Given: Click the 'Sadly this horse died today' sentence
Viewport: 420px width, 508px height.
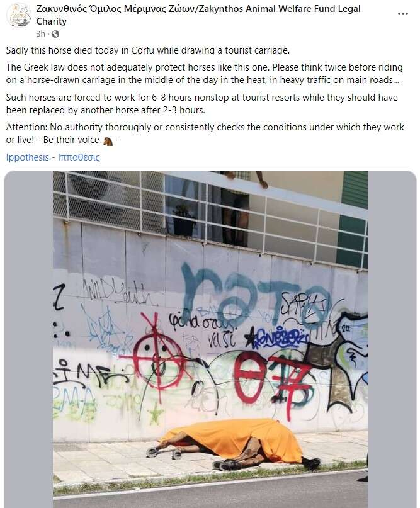Looking at the screenshot, I should [x=147, y=50].
